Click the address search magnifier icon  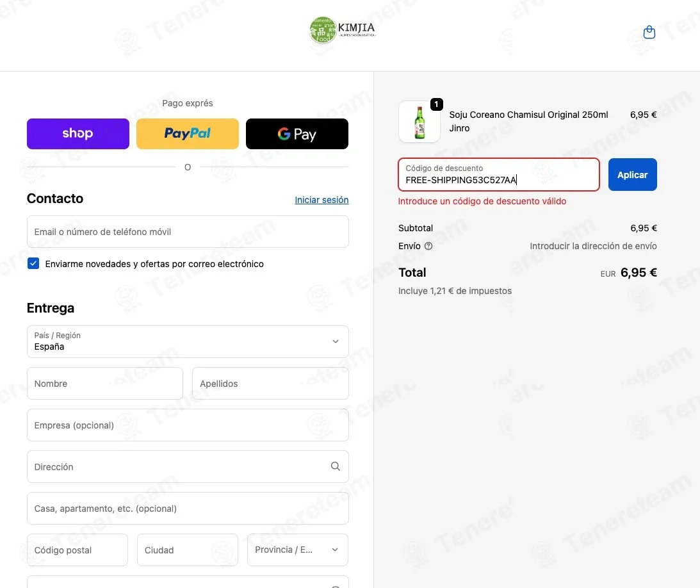tap(335, 466)
